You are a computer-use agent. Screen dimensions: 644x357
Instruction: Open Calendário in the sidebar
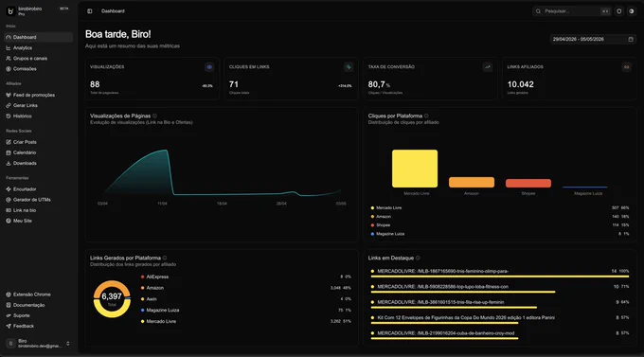(x=38, y=152)
